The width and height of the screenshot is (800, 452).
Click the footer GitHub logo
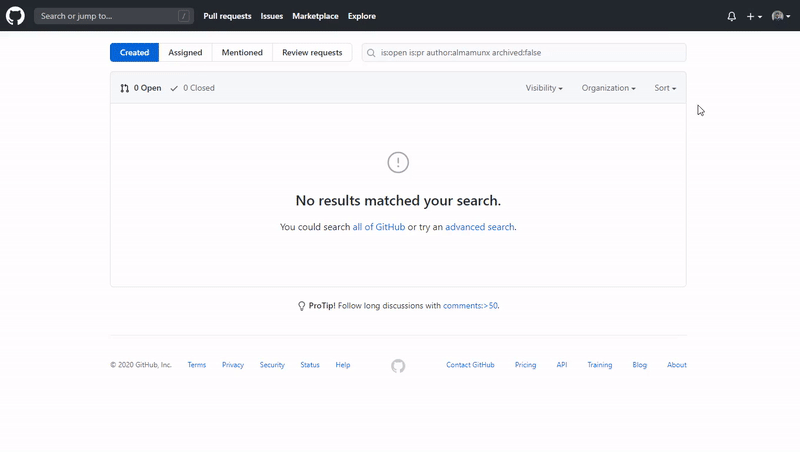coord(398,366)
